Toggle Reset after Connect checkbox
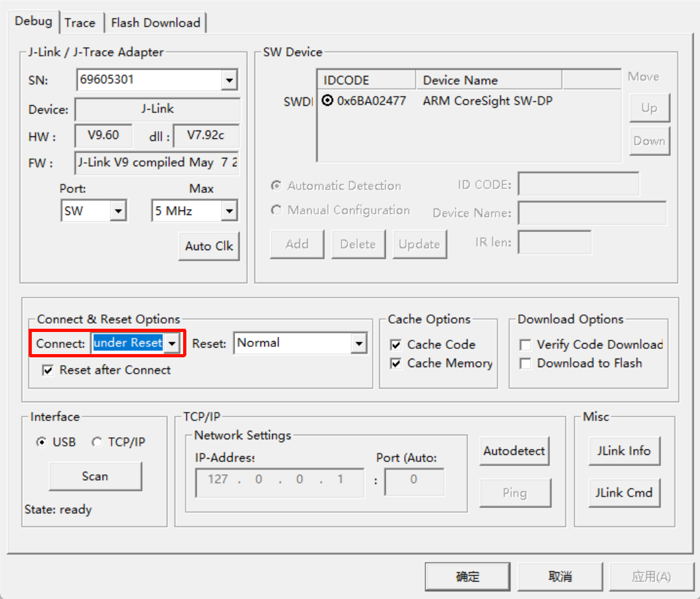700x599 pixels. pyautogui.click(x=47, y=370)
